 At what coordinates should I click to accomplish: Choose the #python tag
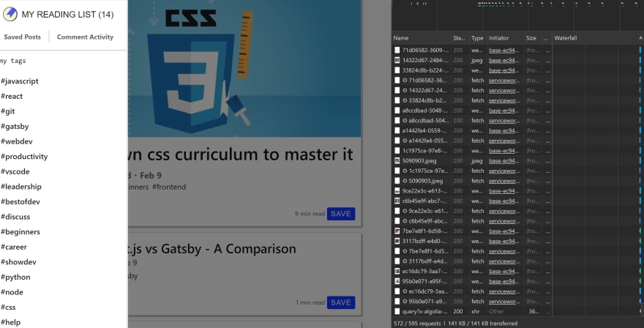pyautogui.click(x=15, y=277)
